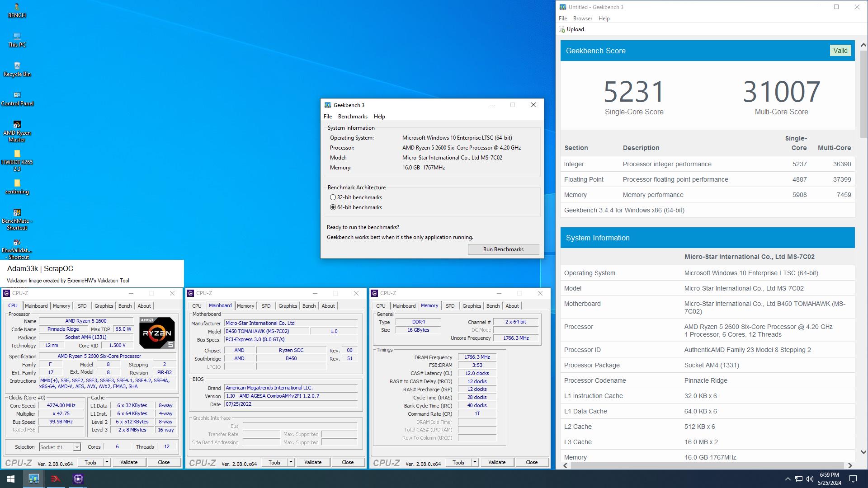Click scroll right arrow in results window
This screenshot has height=488, width=868.
(850, 465)
